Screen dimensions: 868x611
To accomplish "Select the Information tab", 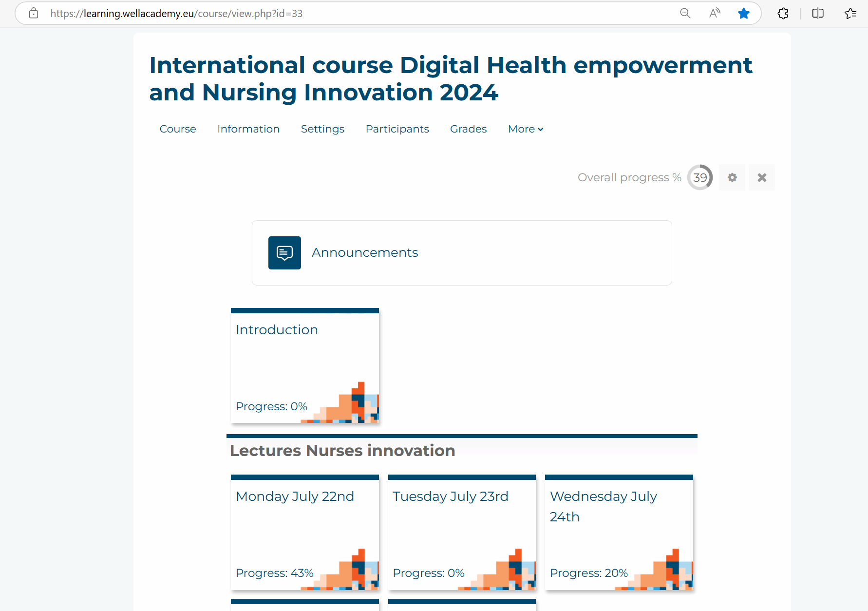I will coord(248,129).
